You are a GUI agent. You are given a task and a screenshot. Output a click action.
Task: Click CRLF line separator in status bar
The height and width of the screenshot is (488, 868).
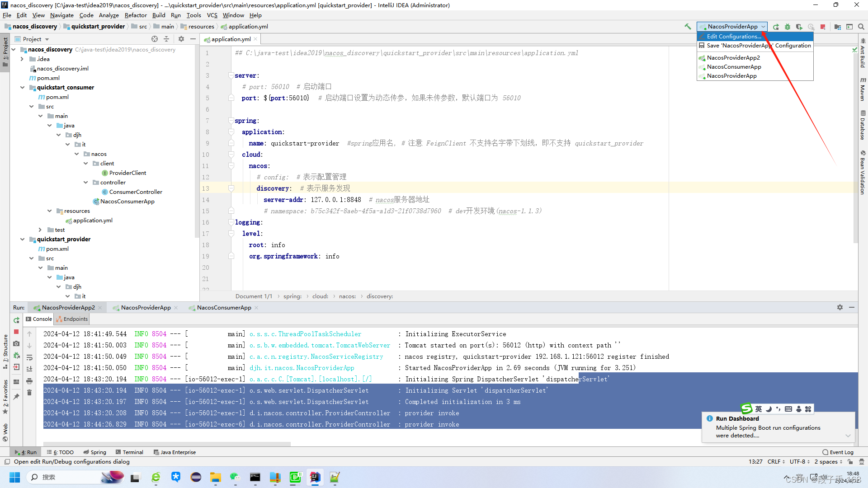point(776,462)
